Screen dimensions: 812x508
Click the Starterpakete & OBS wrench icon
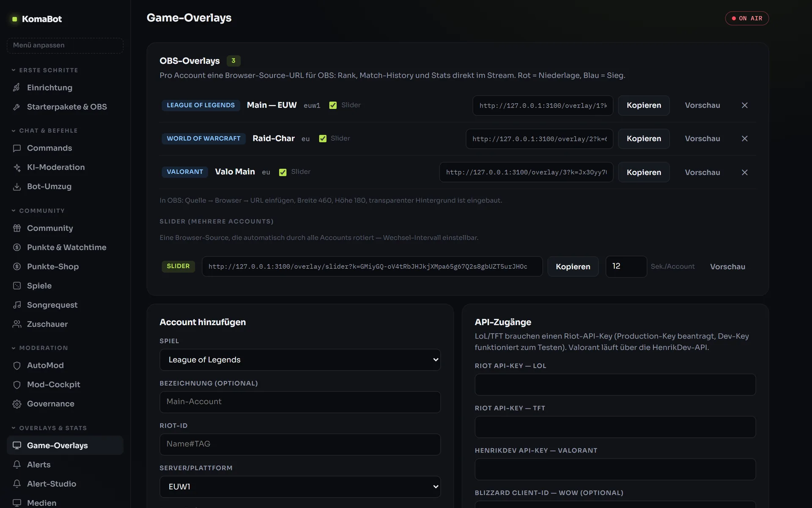pyautogui.click(x=17, y=107)
